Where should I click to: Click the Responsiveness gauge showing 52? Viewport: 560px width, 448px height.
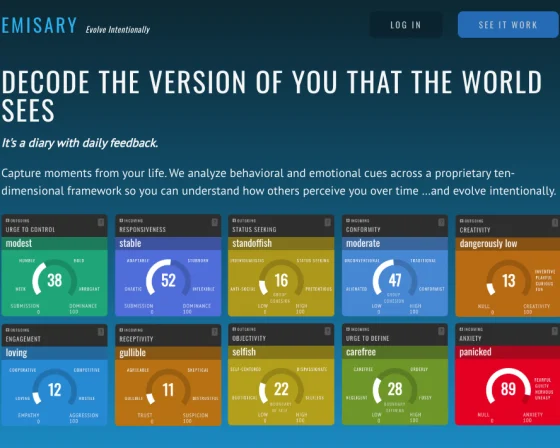(x=168, y=279)
